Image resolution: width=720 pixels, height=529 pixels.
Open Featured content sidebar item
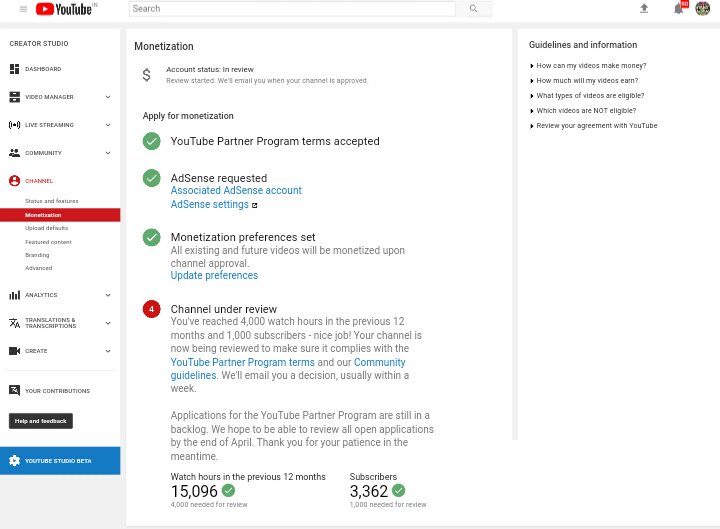point(49,242)
